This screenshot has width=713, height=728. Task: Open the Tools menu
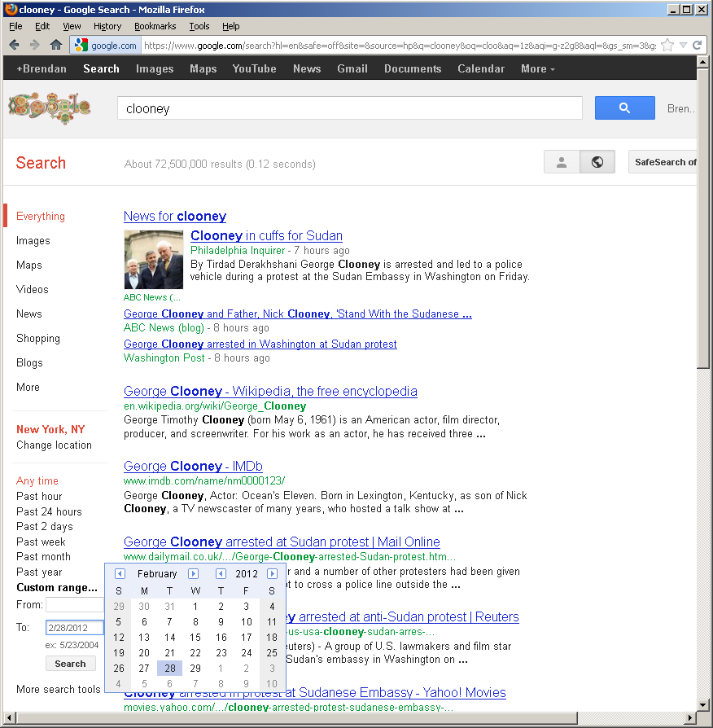pos(199,26)
